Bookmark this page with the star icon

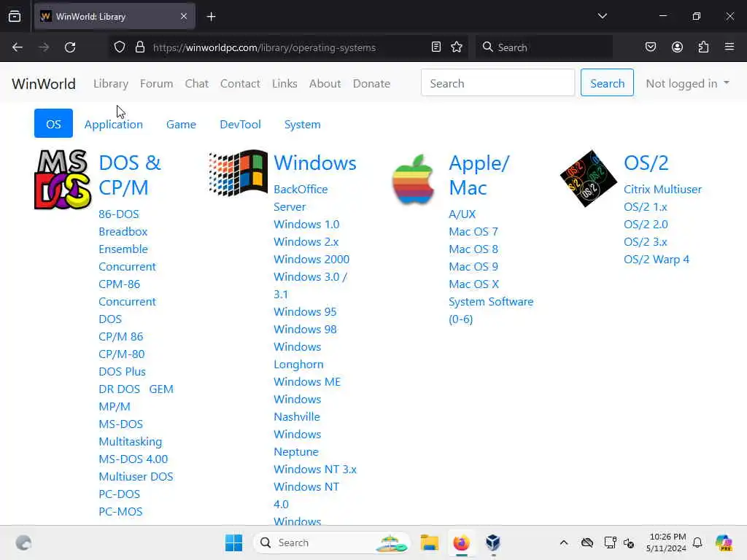pyautogui.click(x=457, y=47)
